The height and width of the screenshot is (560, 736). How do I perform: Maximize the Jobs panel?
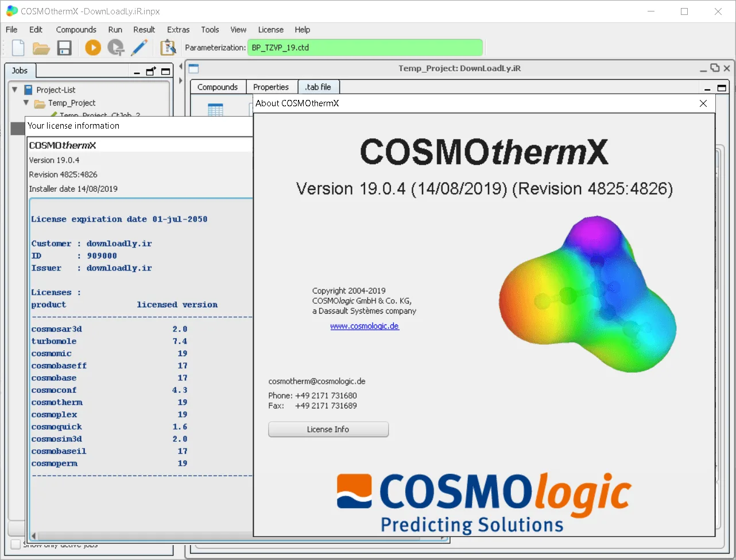[166, 71]
